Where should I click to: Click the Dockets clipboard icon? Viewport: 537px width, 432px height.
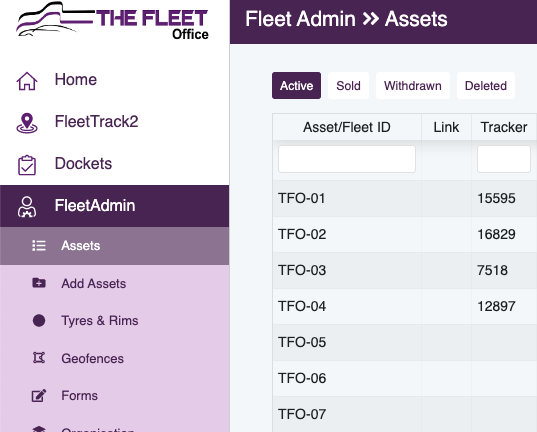pyautogui.click(x=27, y=165)
